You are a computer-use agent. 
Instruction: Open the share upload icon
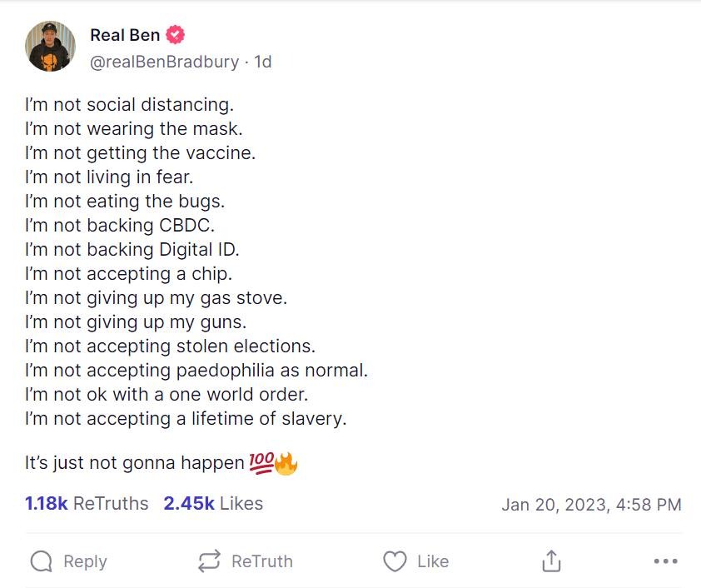pyautogui.click(x=551, y=561)
